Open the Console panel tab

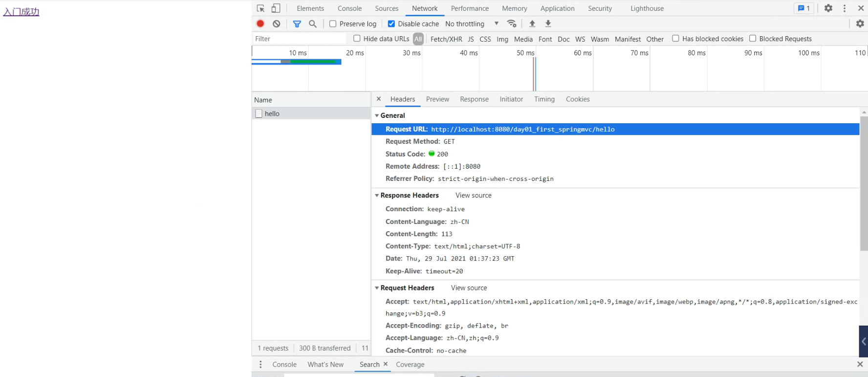point(350,8)
